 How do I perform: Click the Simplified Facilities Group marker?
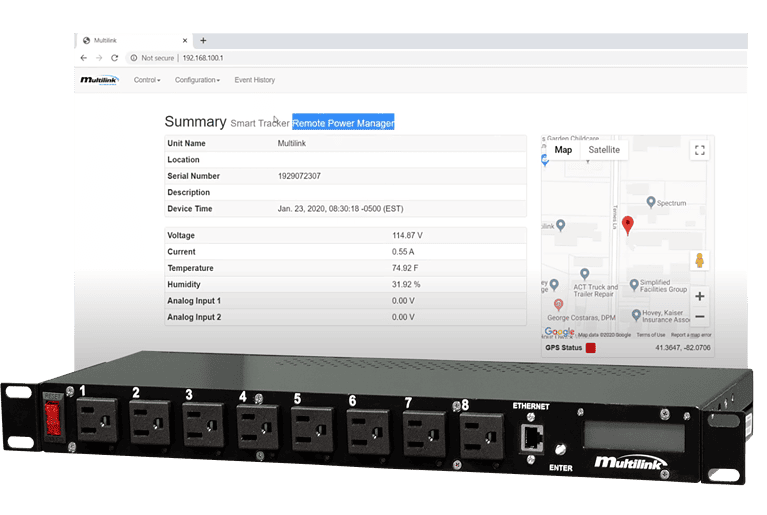634,284
